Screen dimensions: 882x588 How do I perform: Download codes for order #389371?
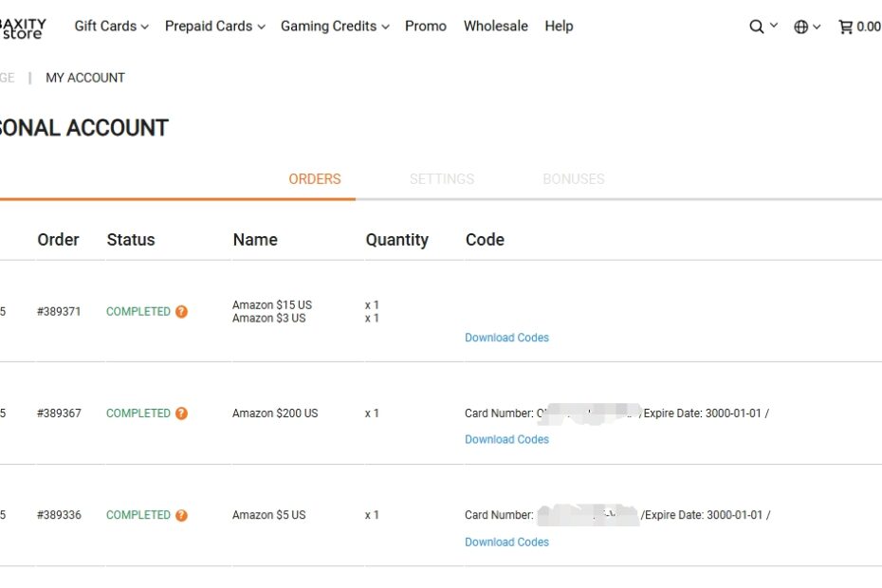(x=506, y=338)
